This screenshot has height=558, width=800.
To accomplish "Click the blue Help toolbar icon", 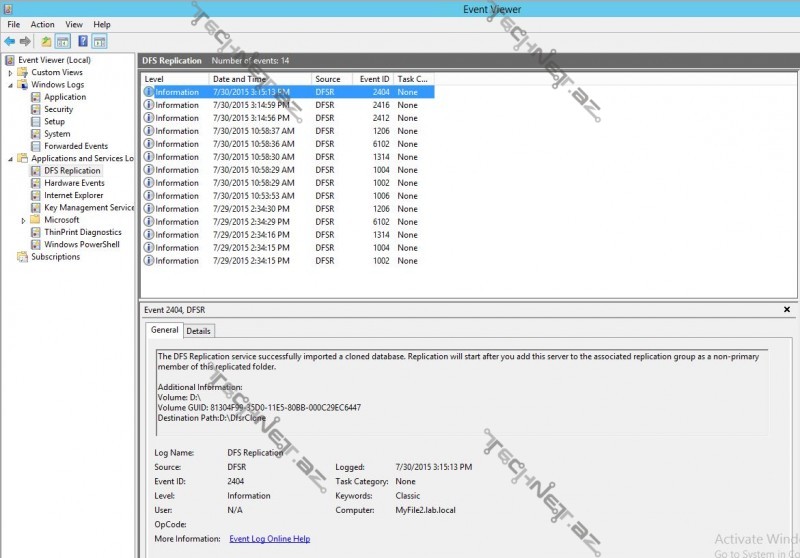I will (83, 41).
